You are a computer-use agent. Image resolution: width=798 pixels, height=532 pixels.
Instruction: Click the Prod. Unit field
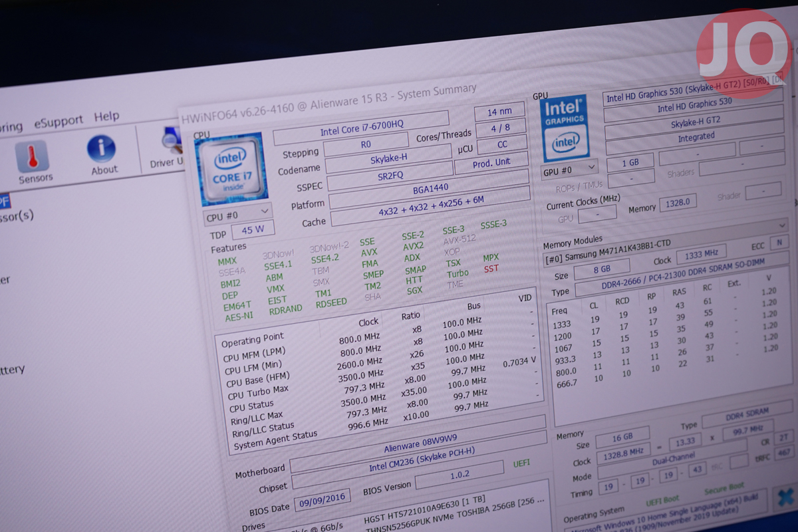[x=492, y=162]
